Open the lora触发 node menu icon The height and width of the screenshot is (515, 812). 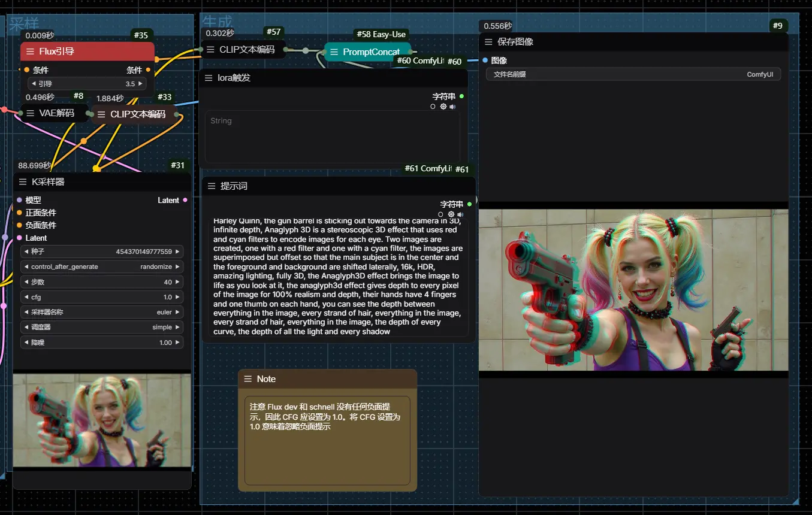[x=209, y=78]
